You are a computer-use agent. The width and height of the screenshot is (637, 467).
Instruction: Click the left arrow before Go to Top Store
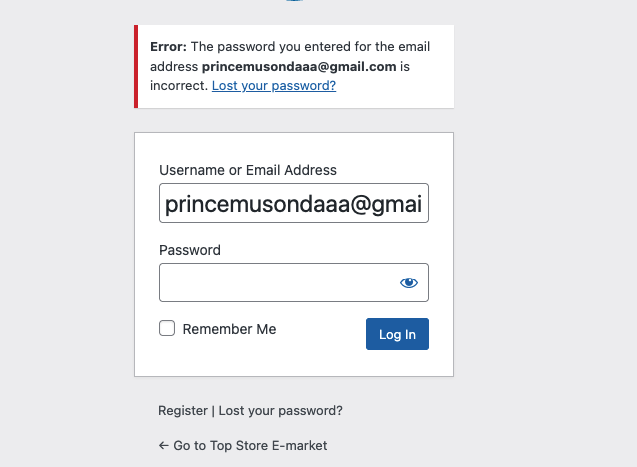(163, 445)
